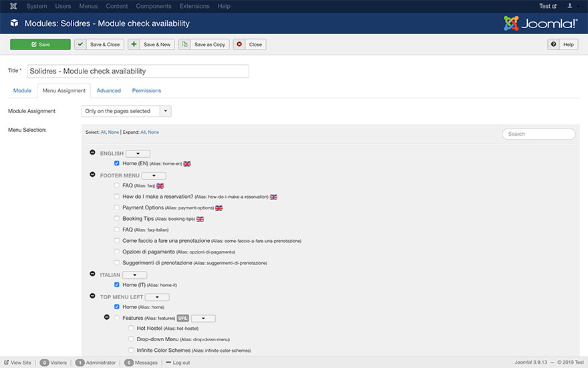Click the Administrator count badge in footer
The height and width of the screenshot is (368, 588).
coord(80,363)
